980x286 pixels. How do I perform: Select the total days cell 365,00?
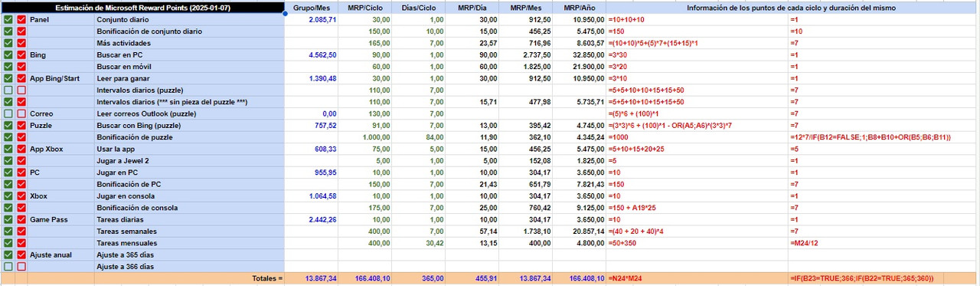pyautogui.click(x=418, y=278)
